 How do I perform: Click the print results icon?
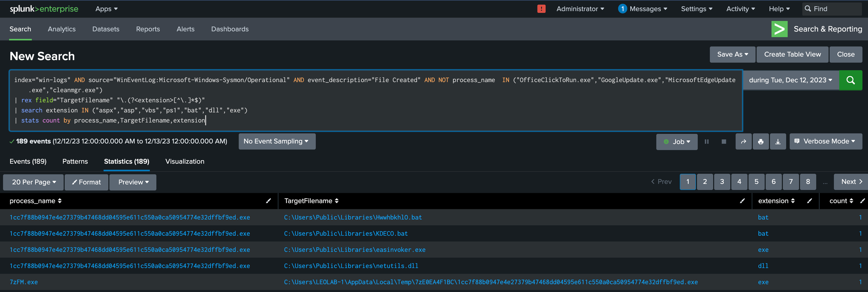click(761, 142)
